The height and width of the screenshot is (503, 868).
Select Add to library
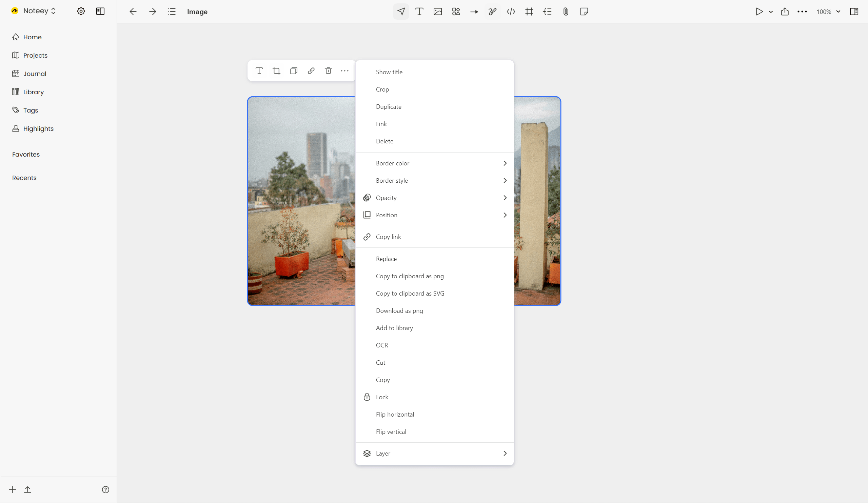pos(434,328)
